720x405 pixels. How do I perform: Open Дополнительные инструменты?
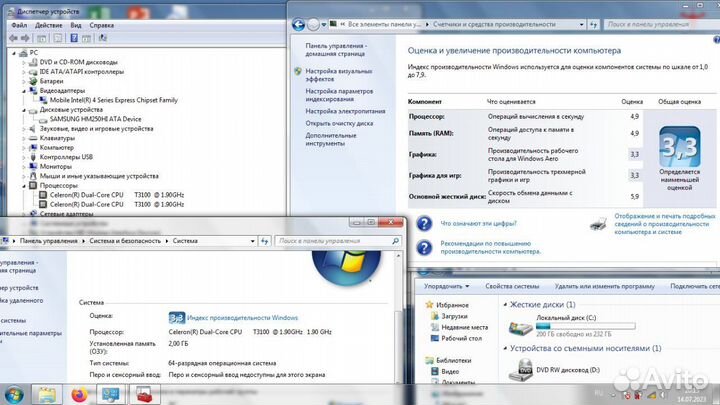(x=331, y=140)
